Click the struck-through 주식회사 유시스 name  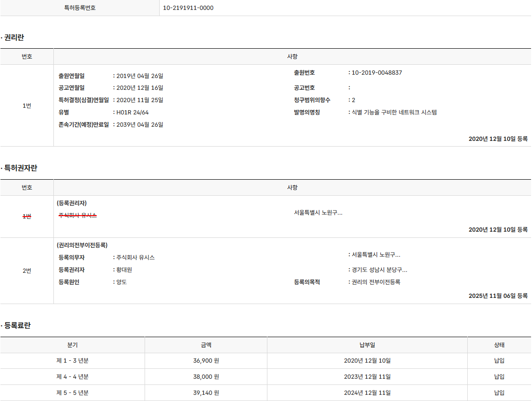[77, 215]
